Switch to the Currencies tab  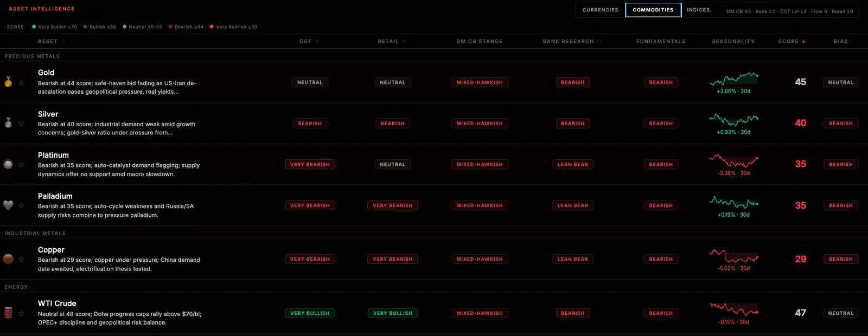(x=600, y=10)
